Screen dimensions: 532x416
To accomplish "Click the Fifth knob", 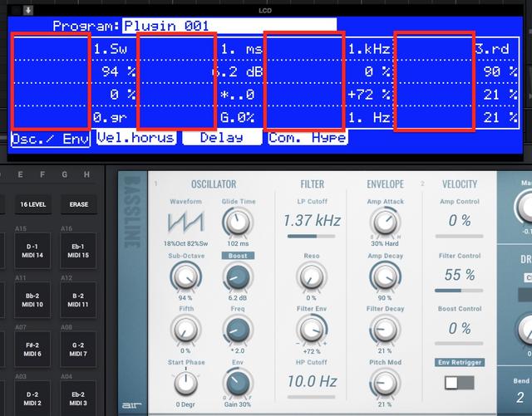I will (x=185, y=330).
